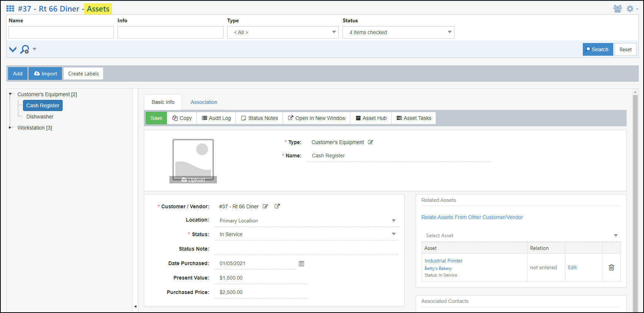Select the Basic Info tab
Image resolution: width=644 pixels, height=313 pixels.
coord(163,102)
